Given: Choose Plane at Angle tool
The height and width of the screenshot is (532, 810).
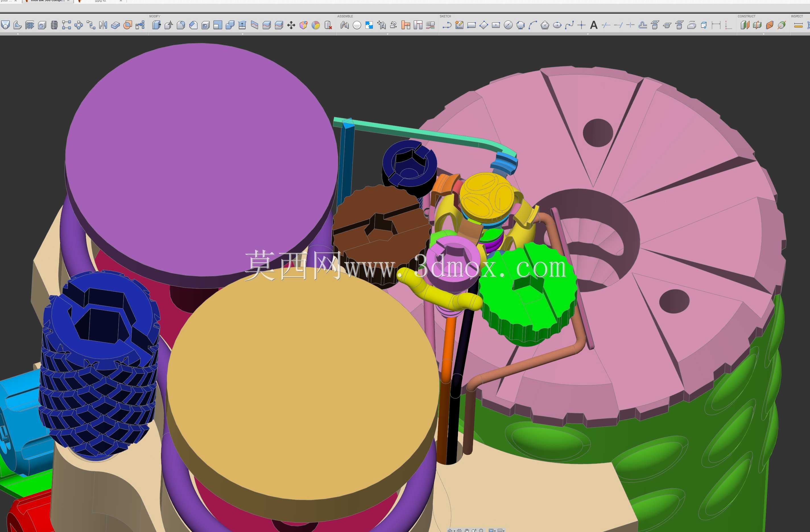Looking at the screenshot, I should click(x=770, y=25).
